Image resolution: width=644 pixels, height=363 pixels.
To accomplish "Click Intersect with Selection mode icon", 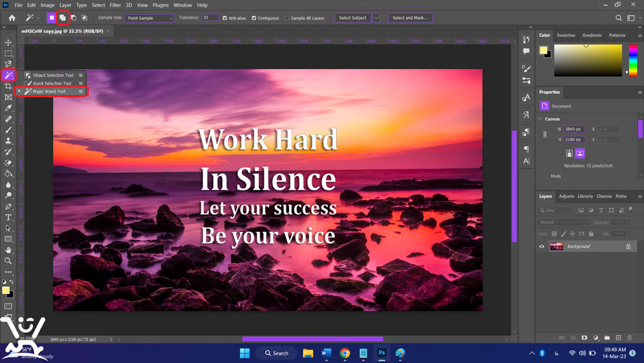I will point(84,17).
